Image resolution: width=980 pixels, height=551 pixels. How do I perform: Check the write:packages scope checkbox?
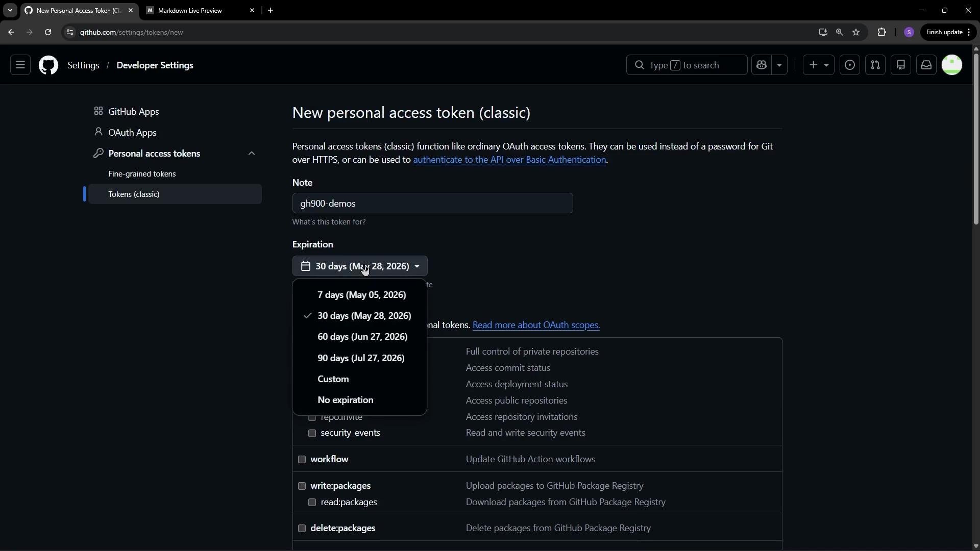[302, 486]
